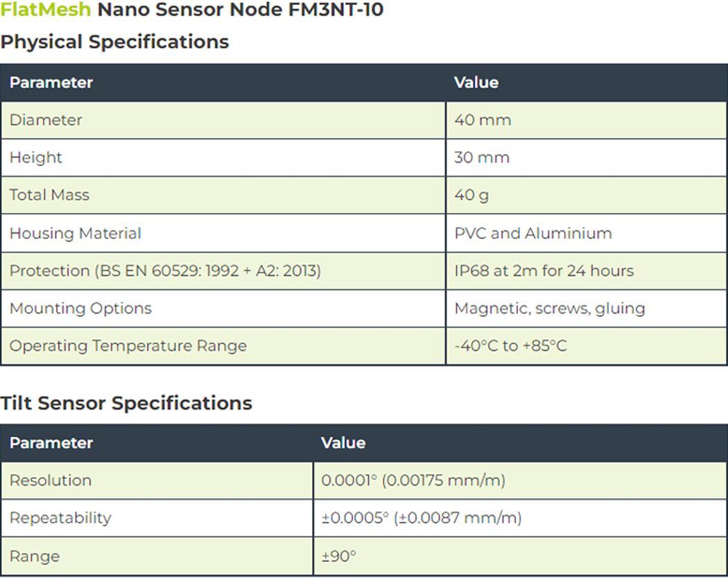Click the 30 mm height value

click(482, 158)
